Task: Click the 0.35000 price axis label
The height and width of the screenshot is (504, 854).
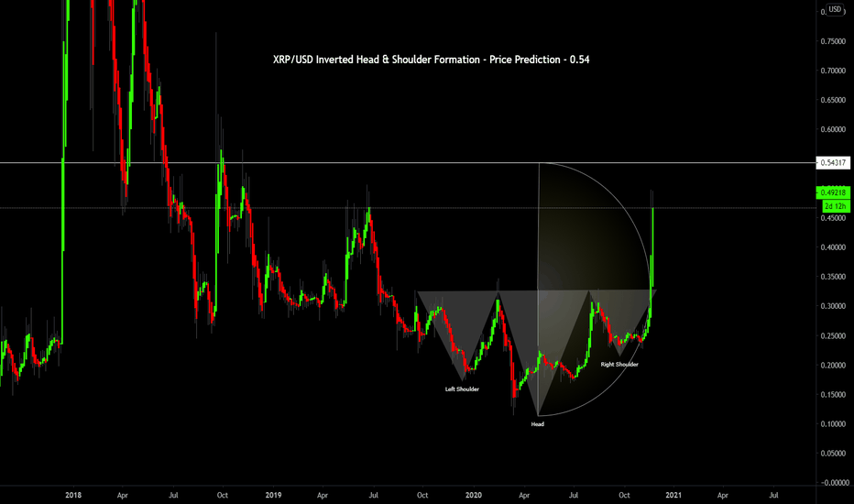Action: click(x=833, y=277)
